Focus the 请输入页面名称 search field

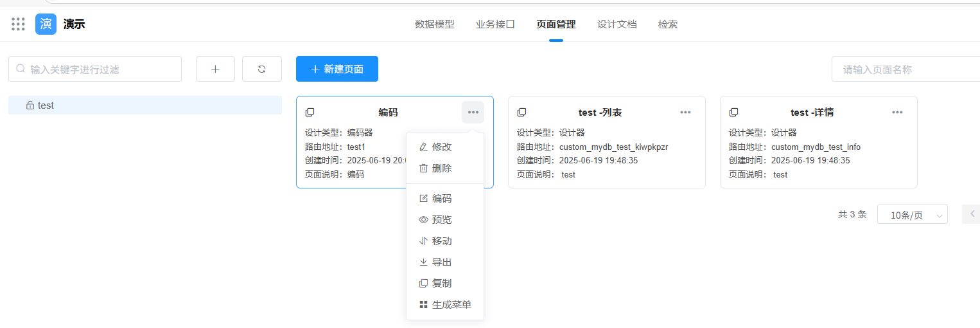click(x=906, y=69)
